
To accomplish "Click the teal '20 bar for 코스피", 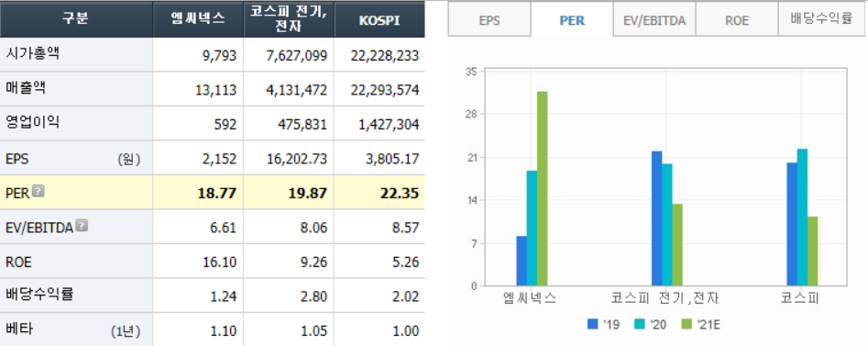I will pyautogui.click(x=802, y=218).
